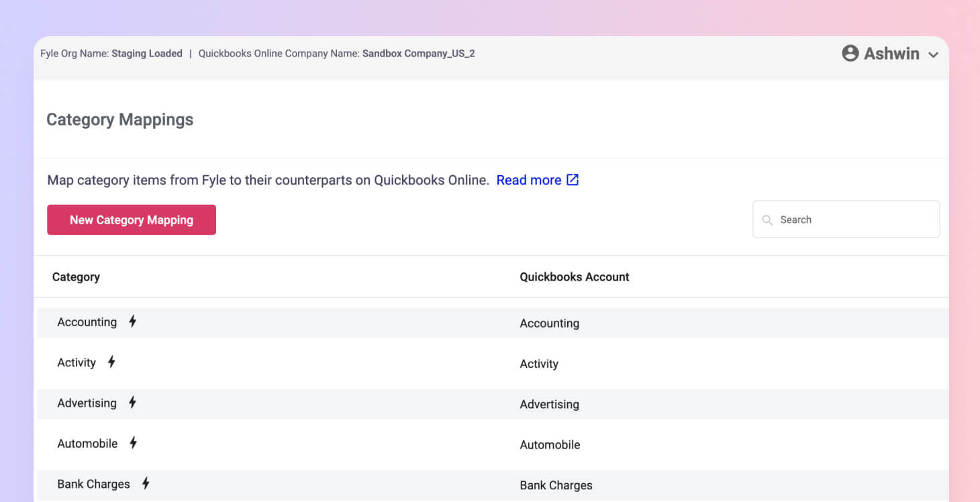Viewport: 980px width, 502px height.
Task: Click the Activity Quickbooks account cell
Action: point(539,364)
